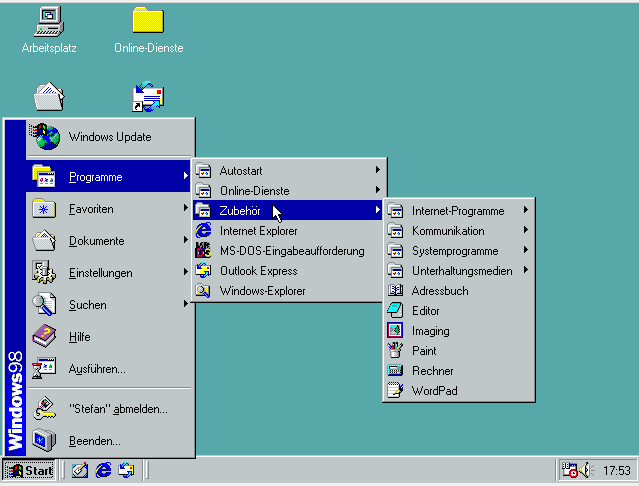This screenshot has height=486, width=639.
Task: Click the Systemprogramme folder label
Action: point(455,251)
